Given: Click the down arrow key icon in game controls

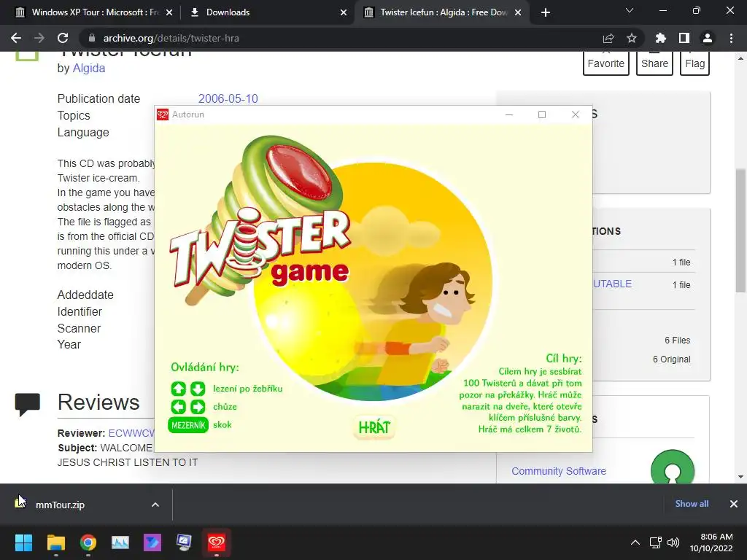Looking at the screenshot, I should tap(198, 389).
